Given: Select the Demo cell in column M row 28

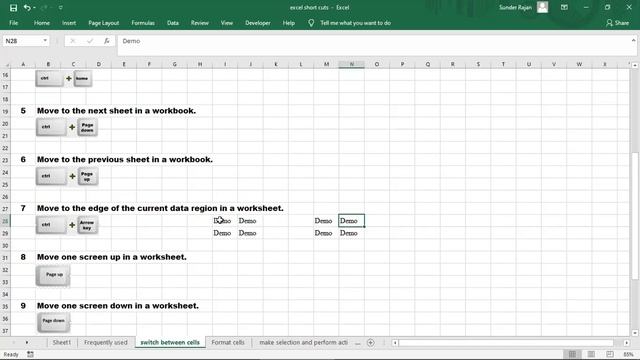Looking at the screenshot, I should (x=326, y=221).
